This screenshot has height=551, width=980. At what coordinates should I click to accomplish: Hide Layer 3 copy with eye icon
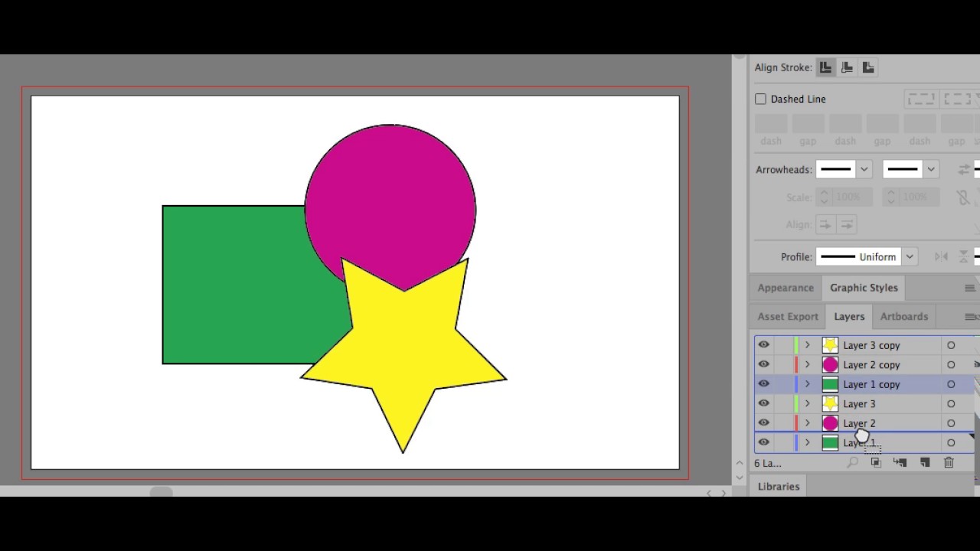pos(763,345)
